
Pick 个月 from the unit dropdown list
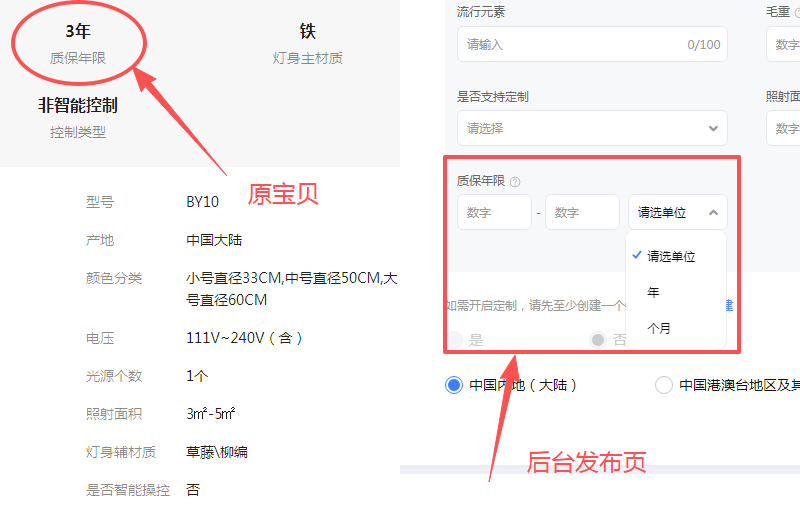(x=659, y=327)
